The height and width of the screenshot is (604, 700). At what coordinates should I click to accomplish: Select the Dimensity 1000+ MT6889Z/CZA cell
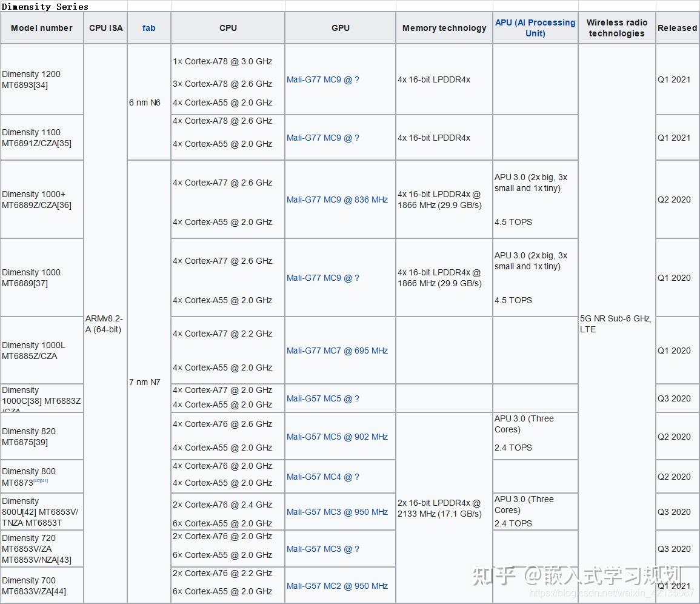tap(36, 199)
